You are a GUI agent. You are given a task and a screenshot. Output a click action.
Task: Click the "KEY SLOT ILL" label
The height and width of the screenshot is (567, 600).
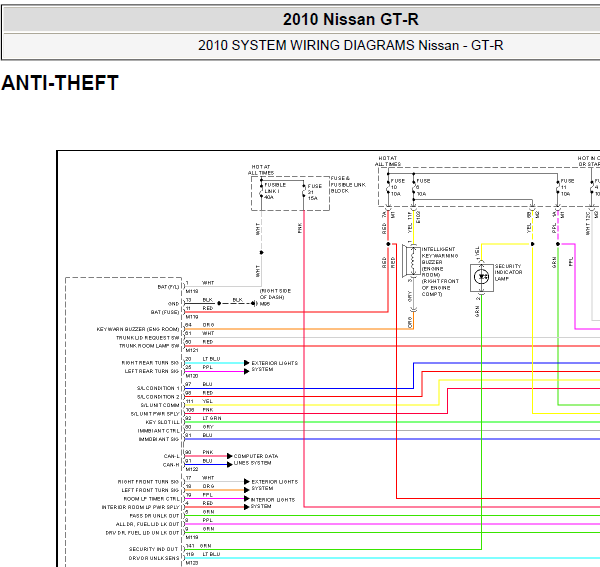162,422
